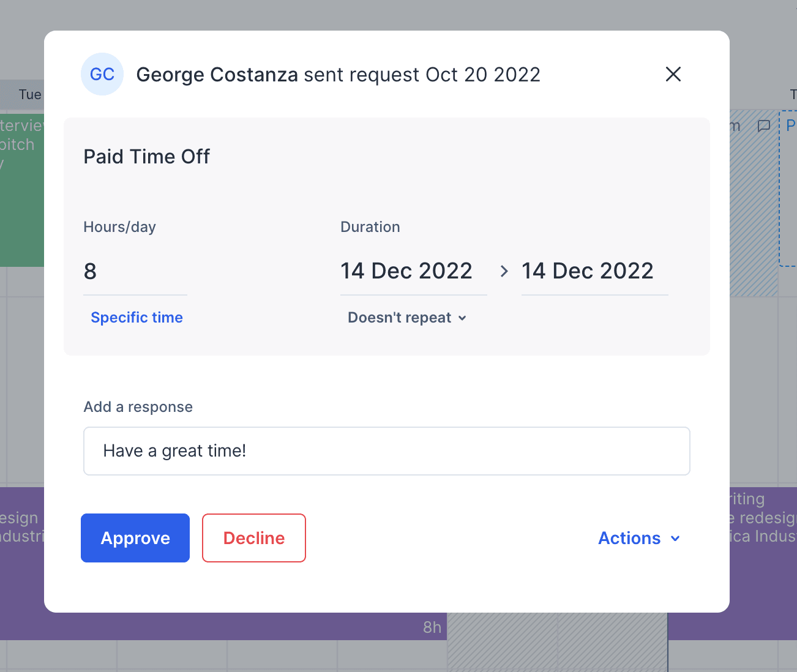Click the Add a response text box
The image size is (797, 672).
click(386, 451)
